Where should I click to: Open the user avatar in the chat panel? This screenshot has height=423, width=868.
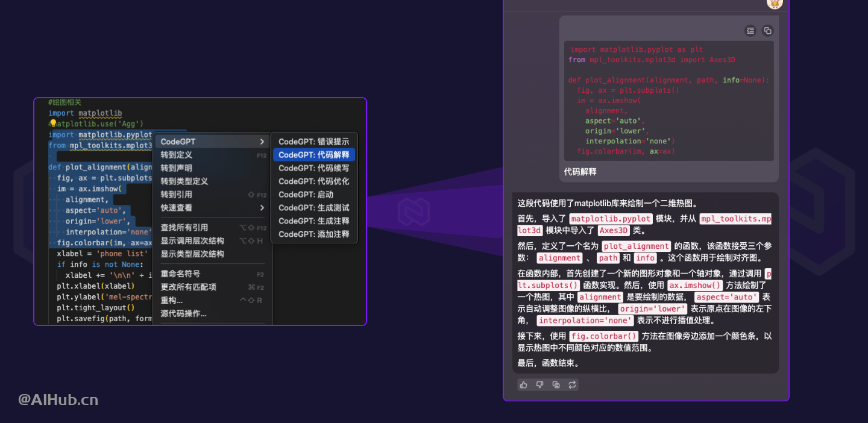click(x=775, y=3)
